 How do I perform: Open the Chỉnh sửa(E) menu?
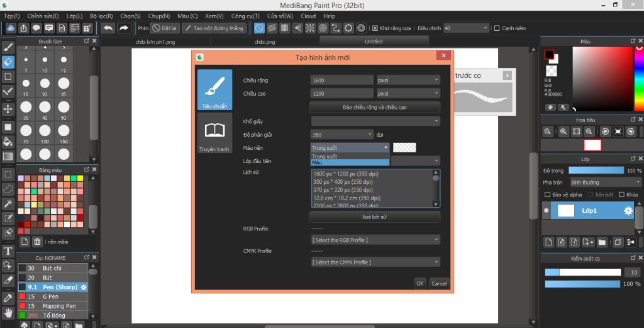43,16
